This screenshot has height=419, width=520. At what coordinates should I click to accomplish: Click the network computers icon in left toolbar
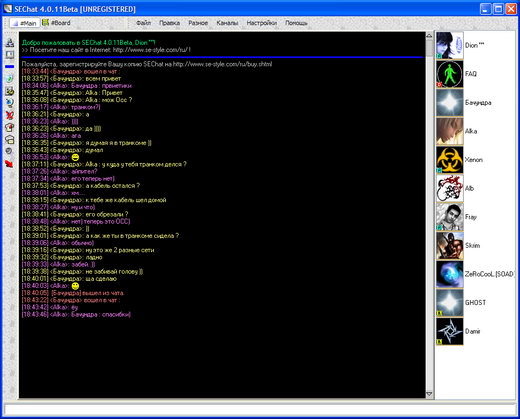10,43
